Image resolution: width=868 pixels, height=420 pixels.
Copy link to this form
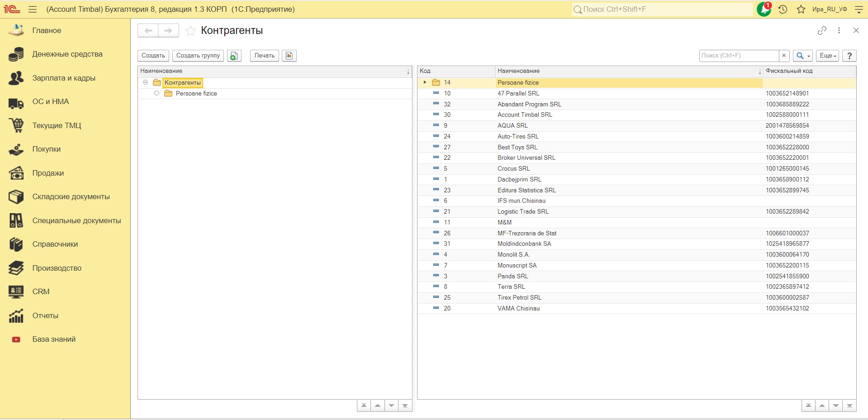[x=822, y=30]
